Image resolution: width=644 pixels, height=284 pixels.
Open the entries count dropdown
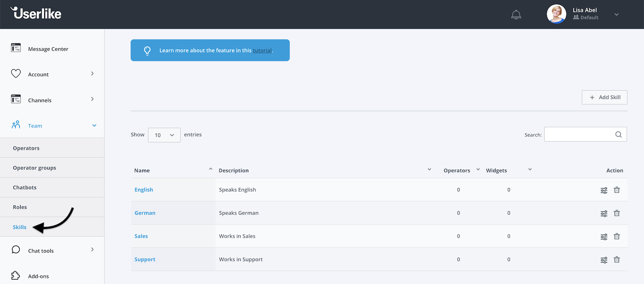pyautogui.click(x=164, y=135)
